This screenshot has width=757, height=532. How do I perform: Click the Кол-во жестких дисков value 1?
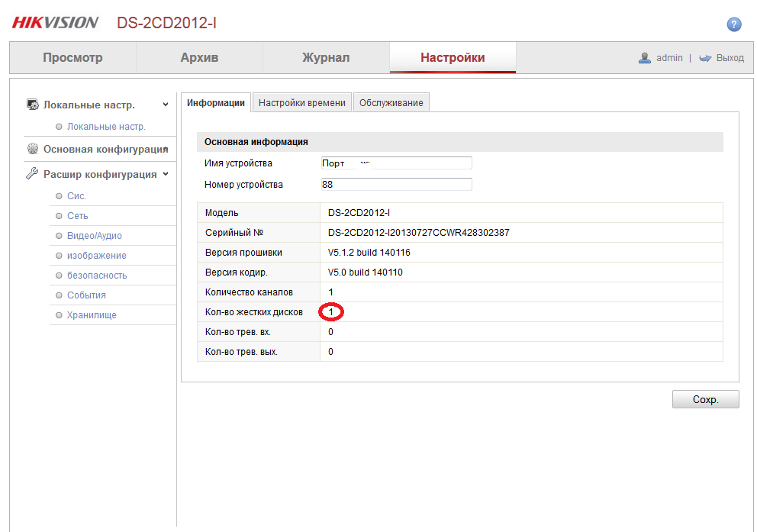330,312
